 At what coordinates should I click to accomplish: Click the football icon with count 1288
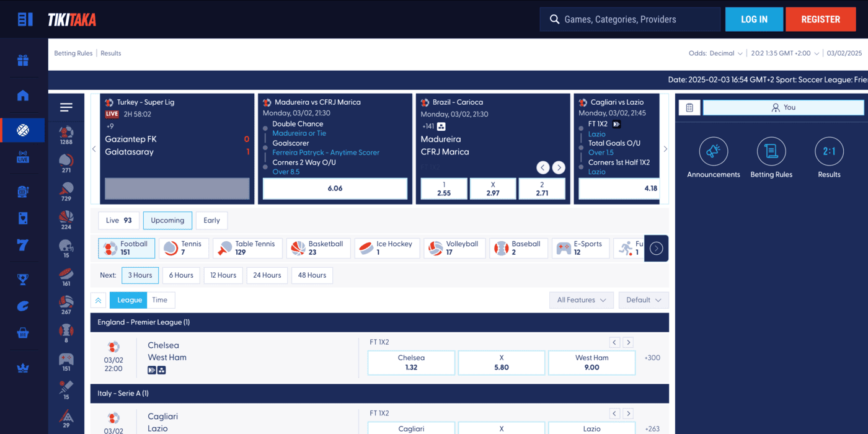click(66, 135)
